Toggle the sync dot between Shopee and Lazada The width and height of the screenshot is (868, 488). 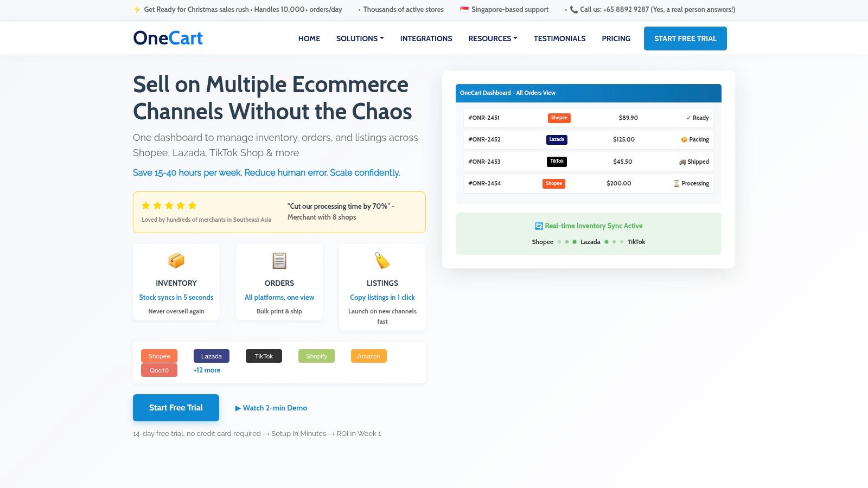click(566, 242)
